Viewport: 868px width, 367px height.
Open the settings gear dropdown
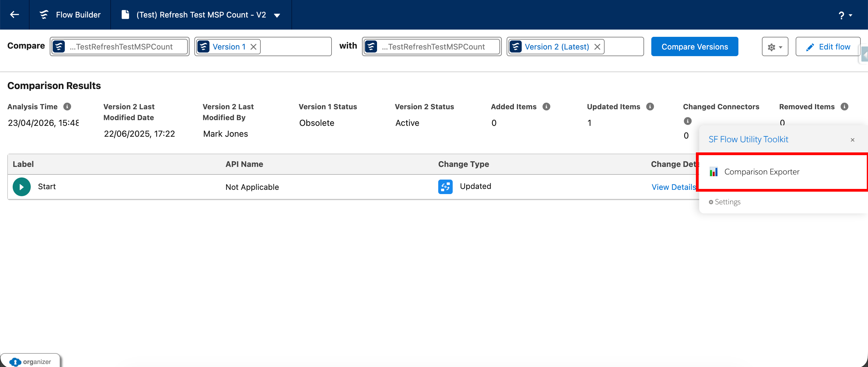point(775,46)
